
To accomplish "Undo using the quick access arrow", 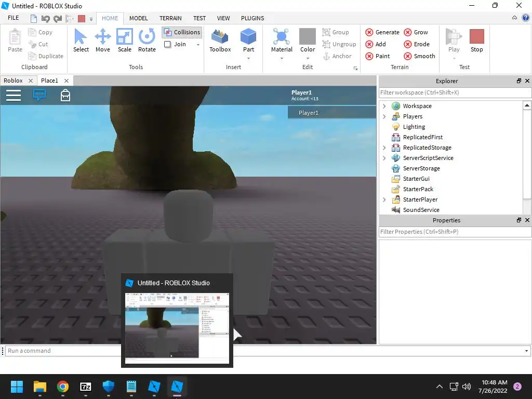I will 45,18.
